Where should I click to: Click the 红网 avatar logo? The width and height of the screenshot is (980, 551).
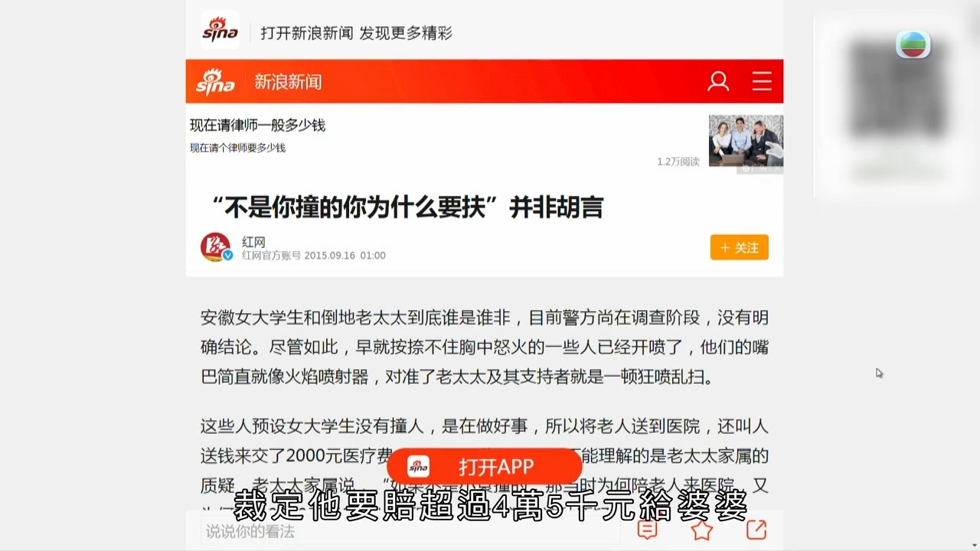coord(216,247)
